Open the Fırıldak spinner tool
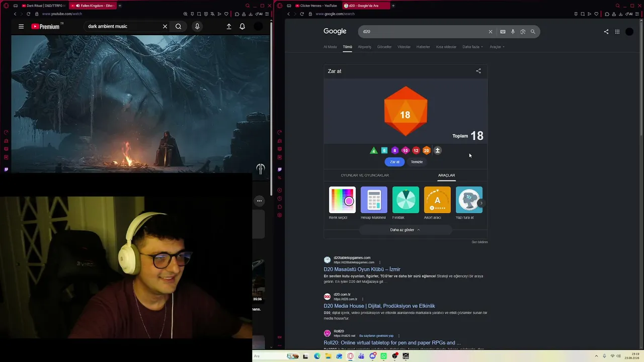 click(406, 203)
